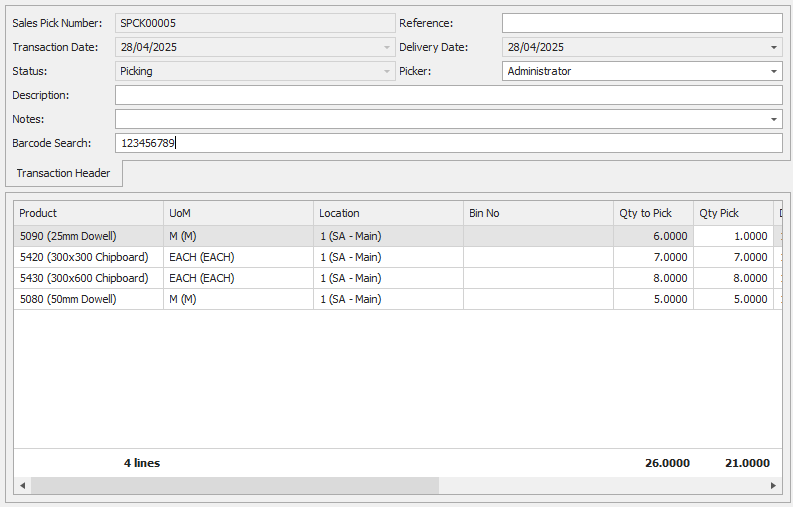793x507 pixels.
Task: Click the UoM column header
Action: pos(238,213)
